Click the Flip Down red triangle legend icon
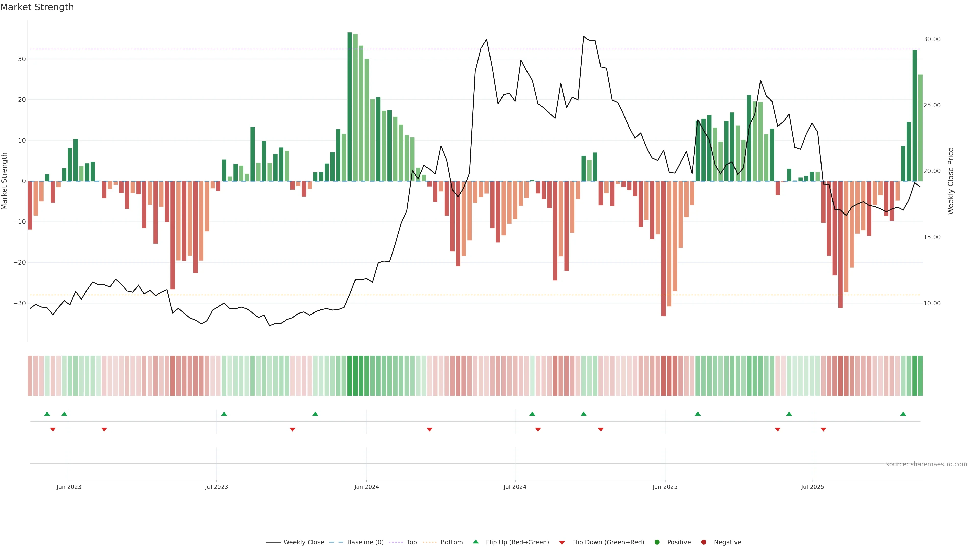Screen dimensions: 980x551 pos(562,543)
